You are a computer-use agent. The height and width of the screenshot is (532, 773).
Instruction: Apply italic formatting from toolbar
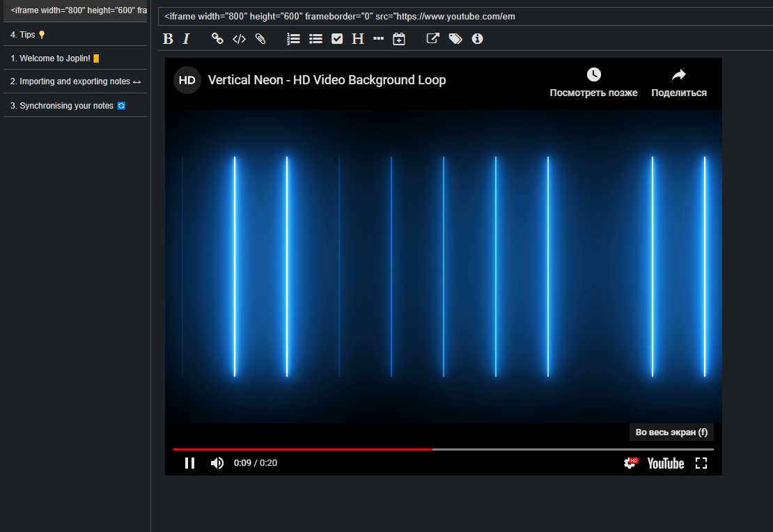click(x=186, y=39)
